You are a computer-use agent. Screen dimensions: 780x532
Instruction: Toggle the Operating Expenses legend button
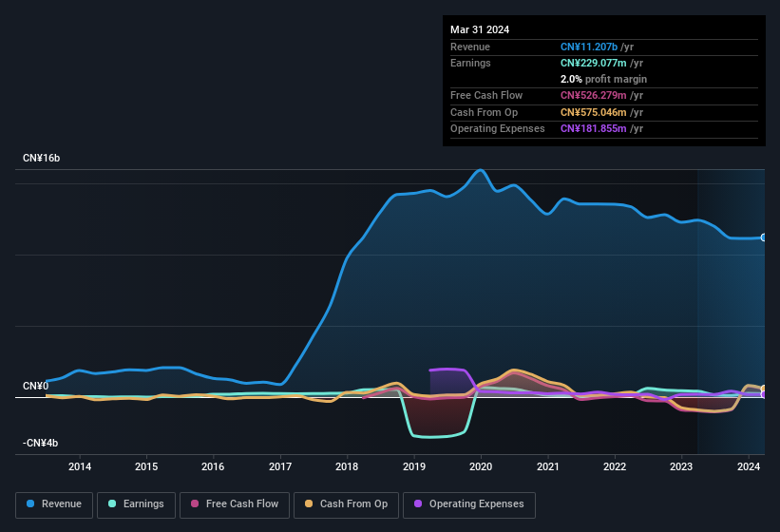pos(469,504)
